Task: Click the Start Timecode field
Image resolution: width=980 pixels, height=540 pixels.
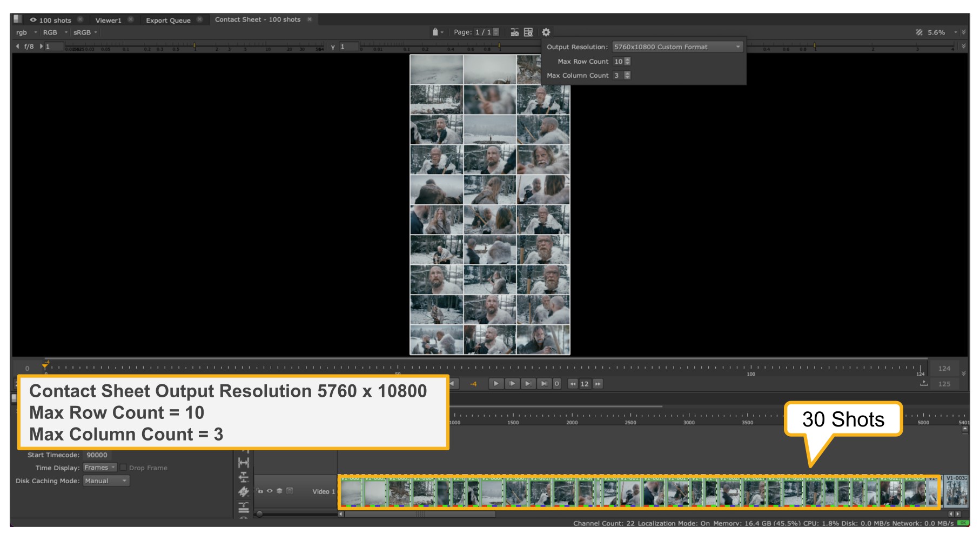Action: 97,455
